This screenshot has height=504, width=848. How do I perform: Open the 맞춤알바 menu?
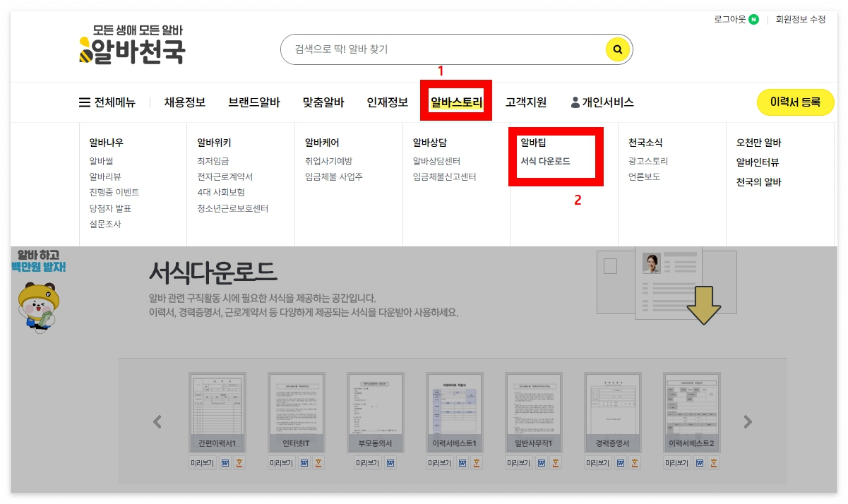click(x=323, y=102)
